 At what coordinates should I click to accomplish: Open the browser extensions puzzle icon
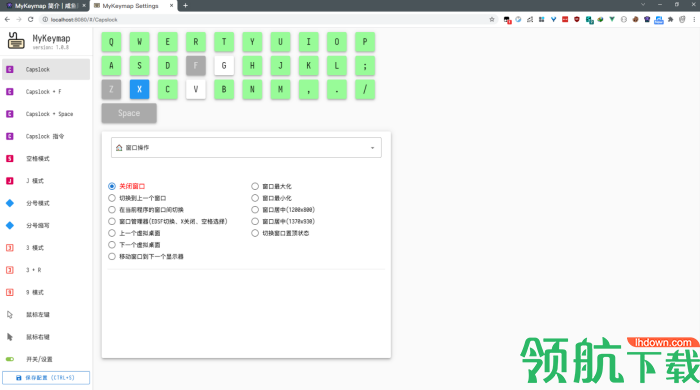(671, 19)
